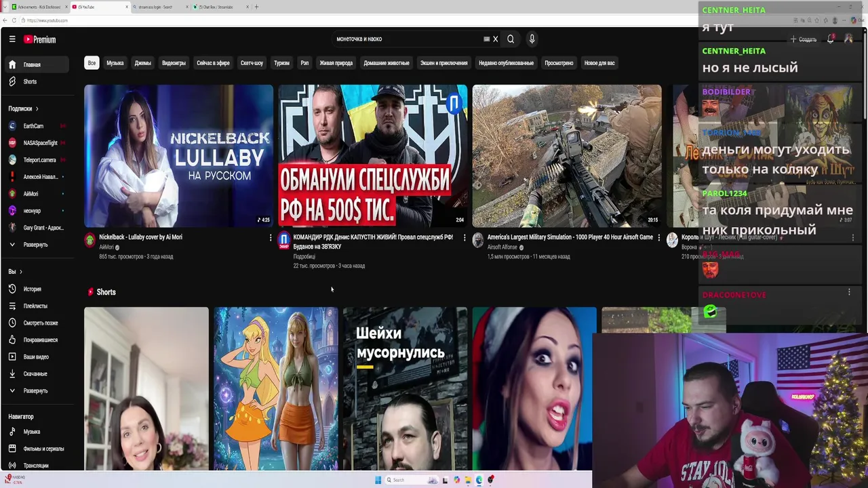Viewport: 868px width, 488px height.
Task: Play Nickelback Lullaby thumbnail
Action: (x=179, y=156)
